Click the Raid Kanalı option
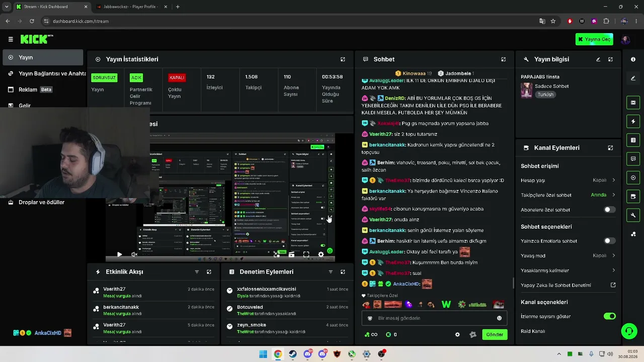The image size is (644, 362). pos(533,331)
